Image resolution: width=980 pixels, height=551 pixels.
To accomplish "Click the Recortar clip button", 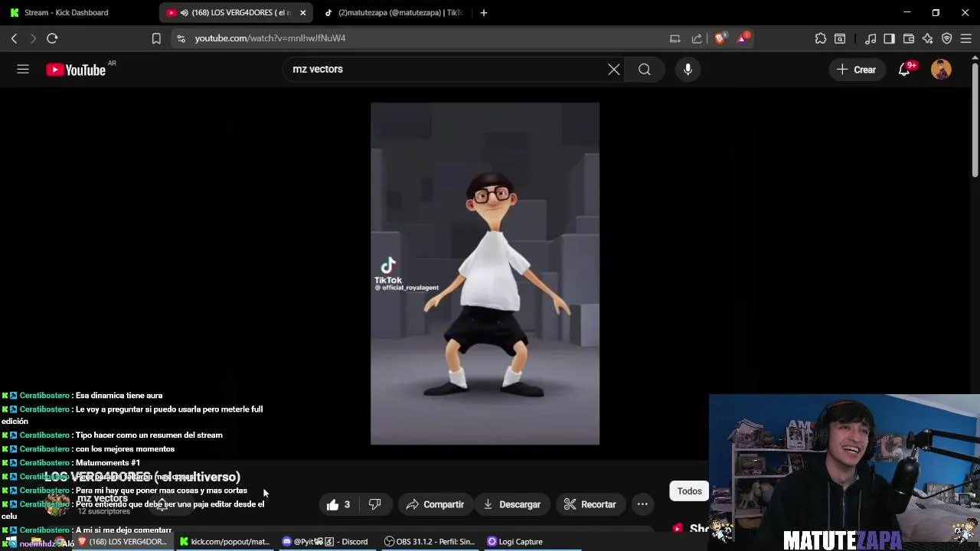I will 590,504.
